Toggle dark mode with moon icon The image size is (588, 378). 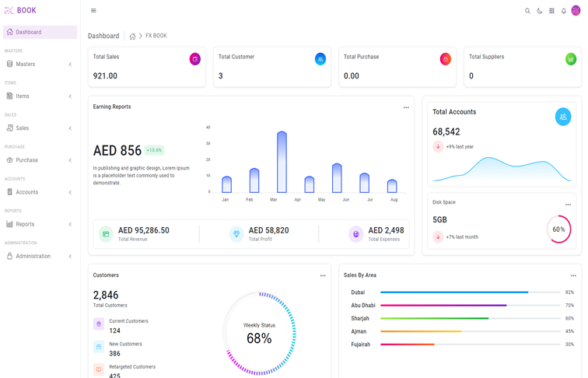540,11
